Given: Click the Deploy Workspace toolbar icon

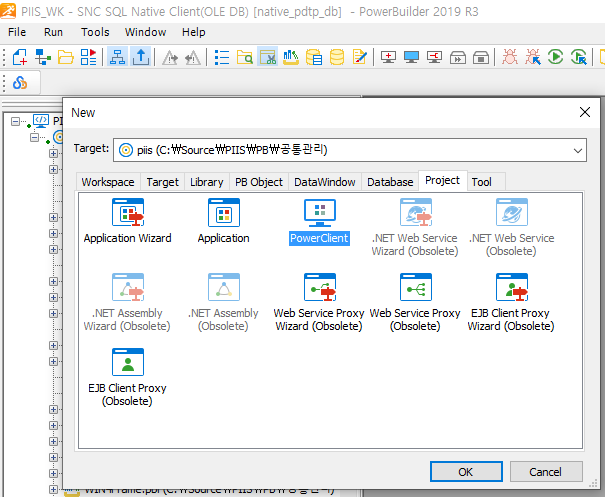Looking at the screenshot, I should tap(434, 57).
